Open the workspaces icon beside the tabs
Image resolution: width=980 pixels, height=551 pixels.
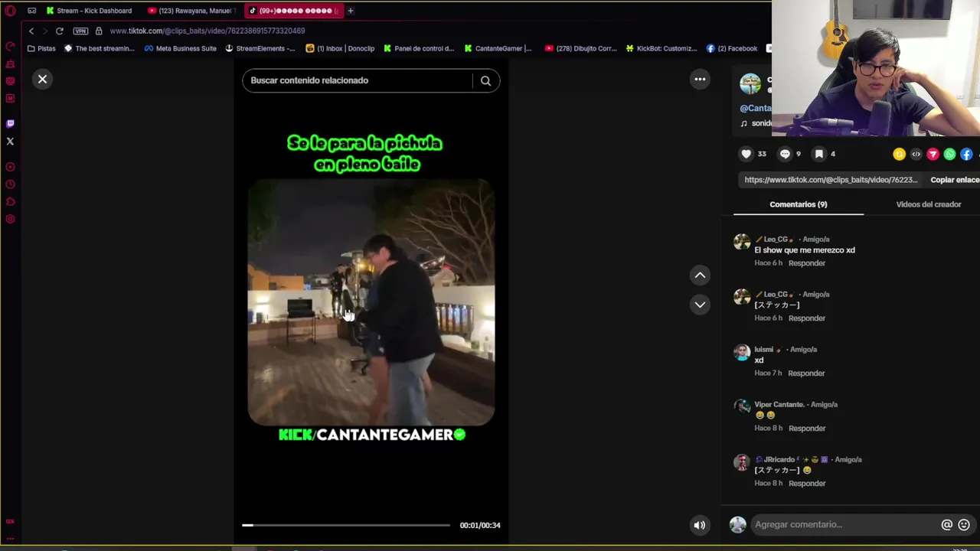(31, 11)
